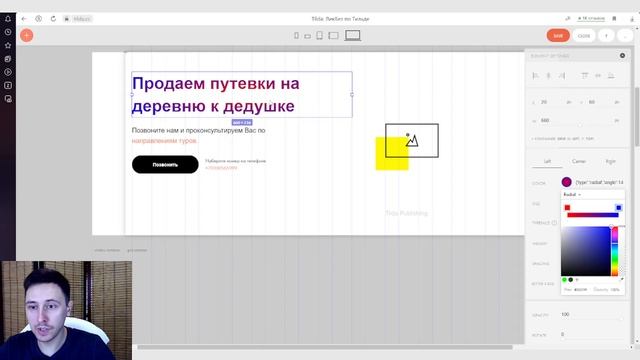Click the black Позвонить button on canvas
The height and width of the screenshot is (360, 640).
point(165,164)
